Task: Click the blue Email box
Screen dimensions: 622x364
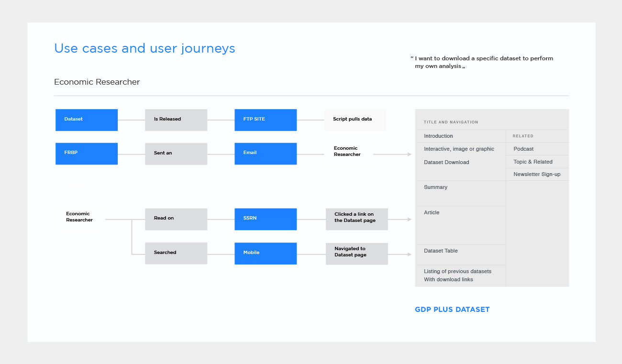Action: [x=266, y=154]
